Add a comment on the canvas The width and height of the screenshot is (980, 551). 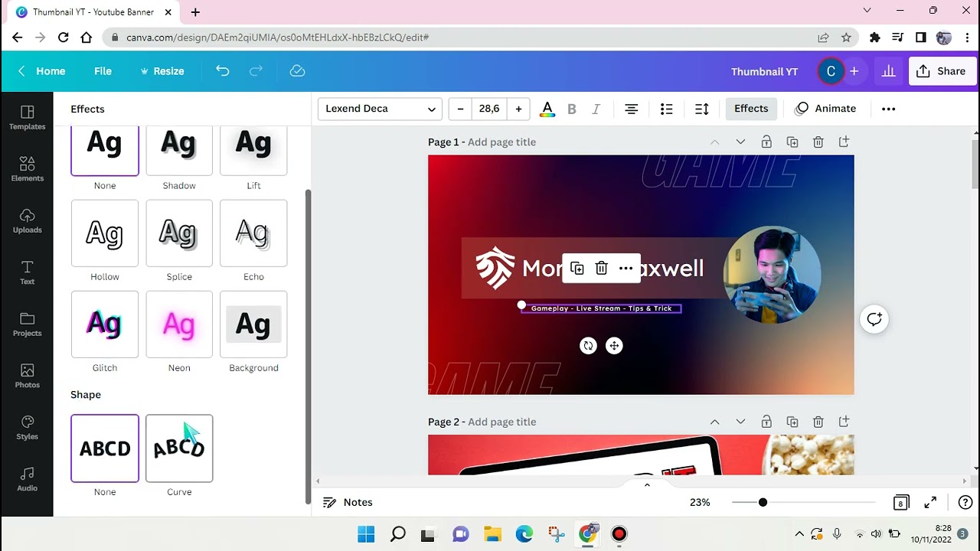click(x=874, y=319)
